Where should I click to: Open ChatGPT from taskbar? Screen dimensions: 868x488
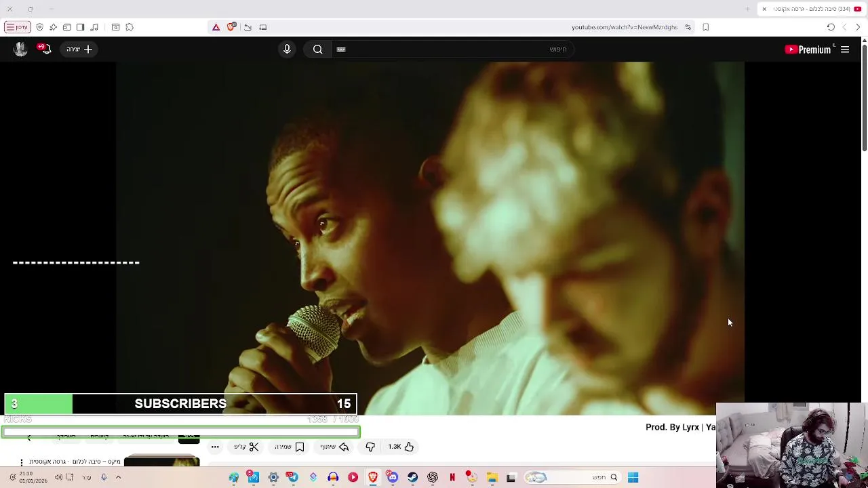pyautogui.click(x=433, y=477)
